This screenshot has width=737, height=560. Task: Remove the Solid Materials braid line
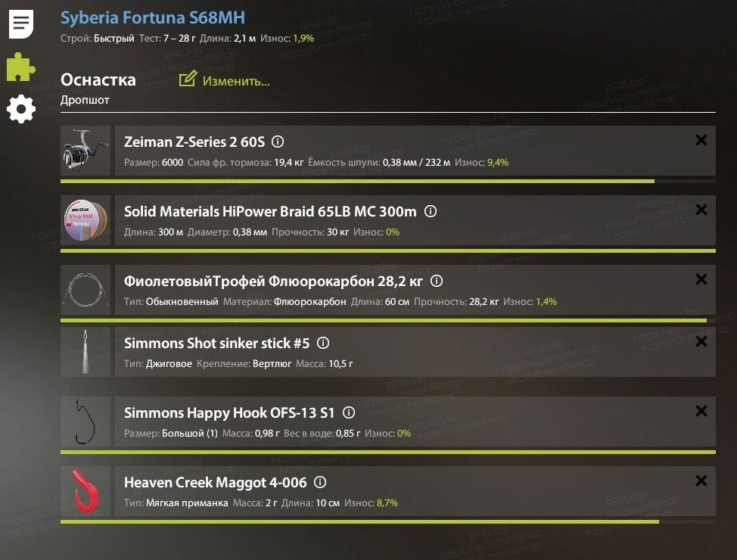click(x=701, y=209)
